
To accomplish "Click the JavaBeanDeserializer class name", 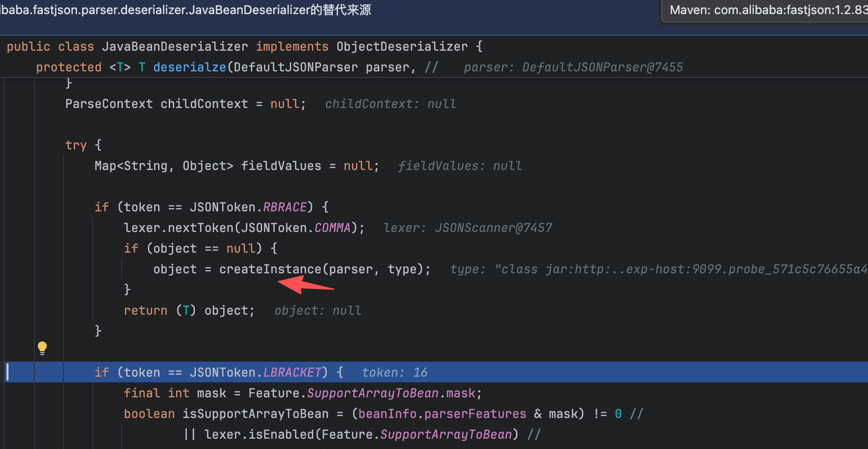I will click(175, 46).
